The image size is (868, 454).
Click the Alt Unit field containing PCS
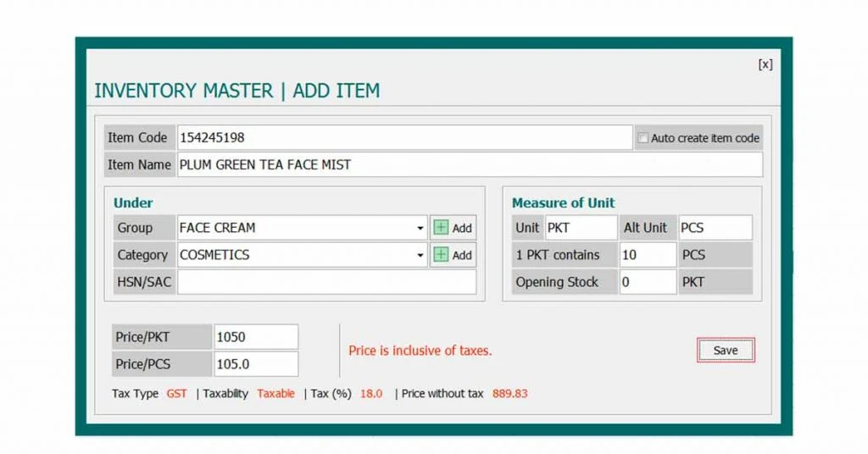tap(715, 228)
